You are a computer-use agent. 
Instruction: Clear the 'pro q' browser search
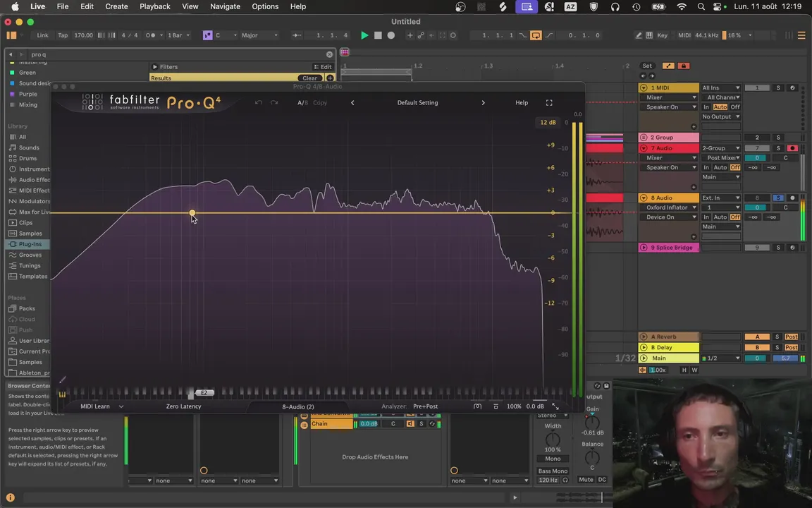329,54
